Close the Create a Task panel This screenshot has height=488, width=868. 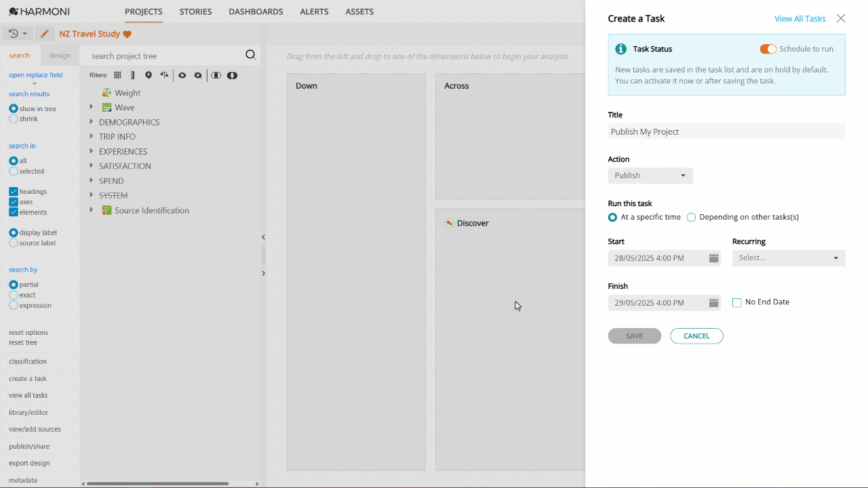point(841,19)
